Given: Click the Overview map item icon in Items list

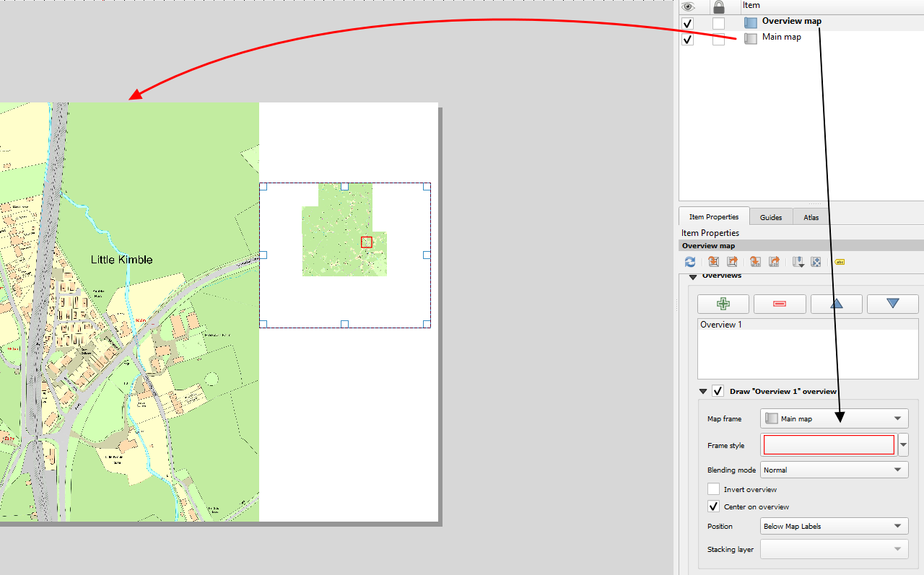Looking at the screenshot, I should (x=751, y=22).
